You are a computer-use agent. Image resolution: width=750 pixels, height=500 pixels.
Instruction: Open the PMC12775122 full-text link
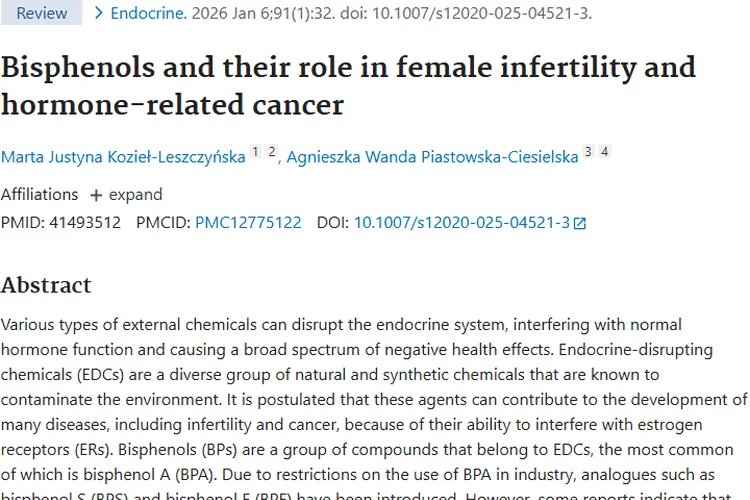[248, 222]
